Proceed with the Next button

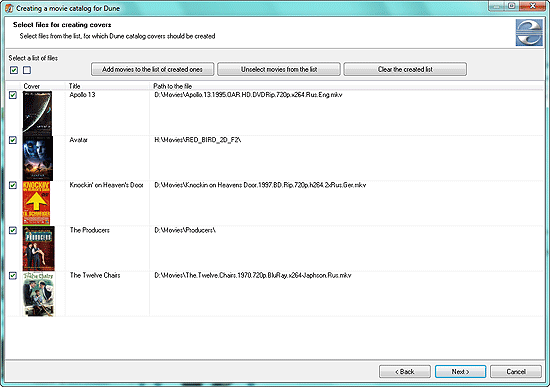461,372
